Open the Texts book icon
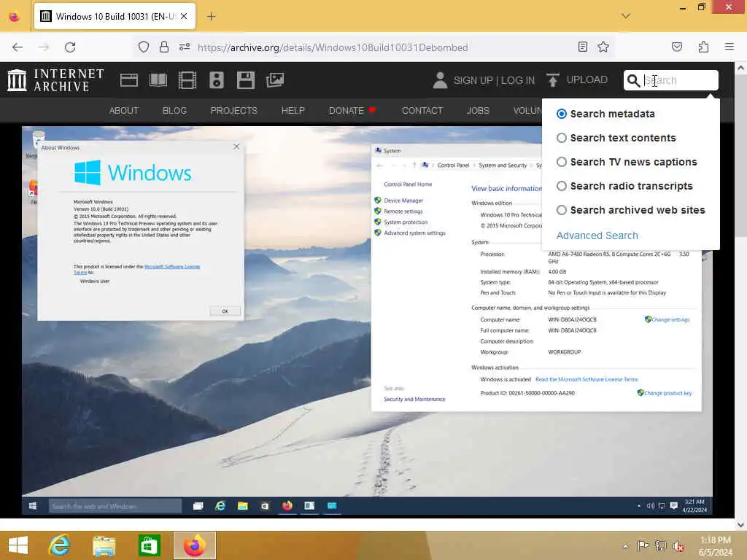The height and width of the screenshot is (560, 747). [x=158, y=80]
